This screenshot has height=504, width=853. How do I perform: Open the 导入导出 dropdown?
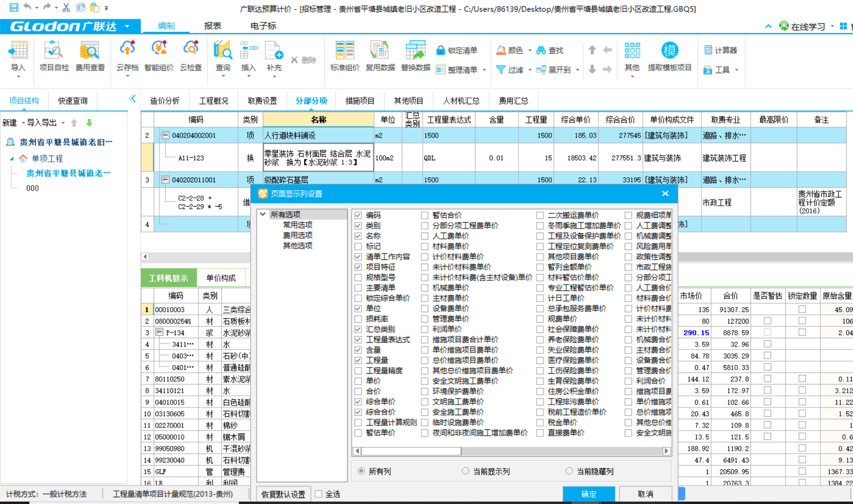[63, 123]
